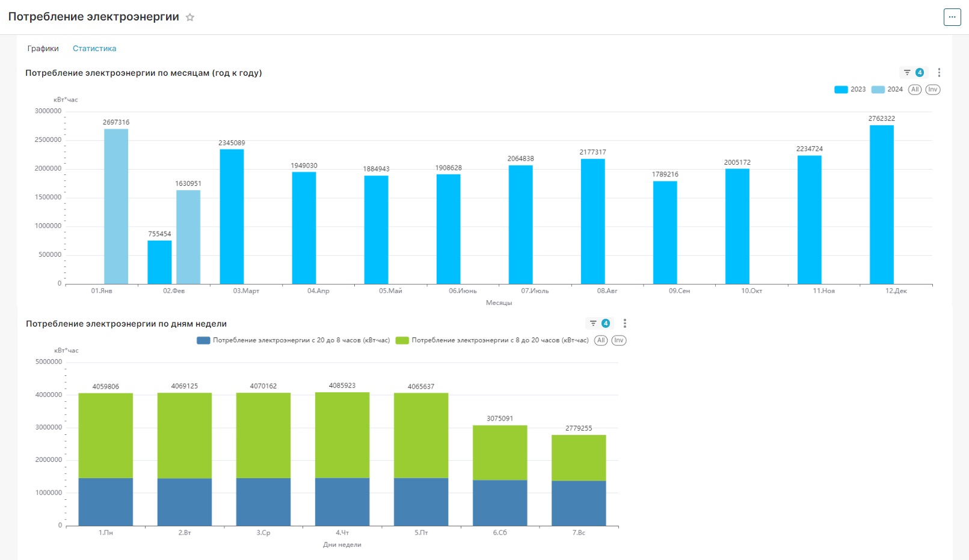The height and width of the screenshot is (560, 969).
Task: Click Inv legend button in monthly chart
Action: click(x=932, y=90)
